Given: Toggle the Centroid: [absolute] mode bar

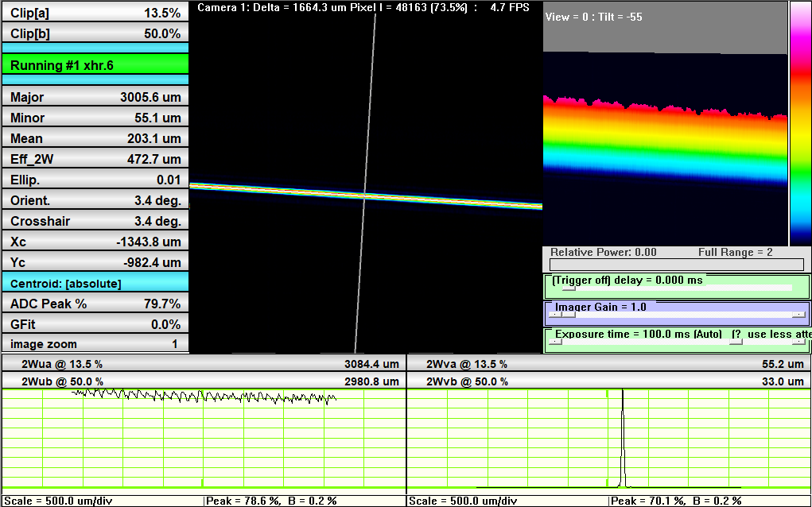Looking at the screenshot, I should (x=95, y=283).
